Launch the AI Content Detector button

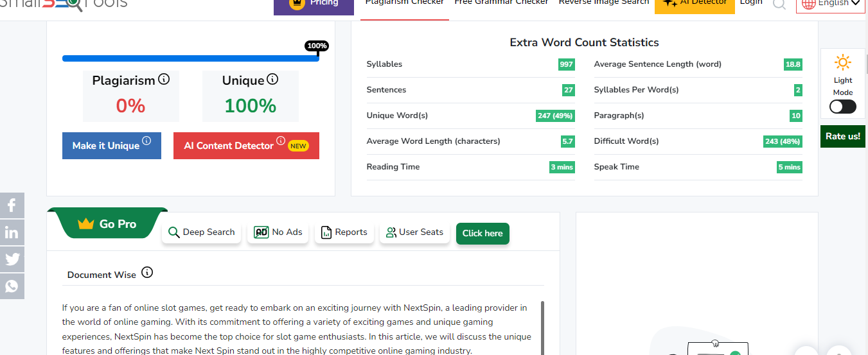pos(246,146)
